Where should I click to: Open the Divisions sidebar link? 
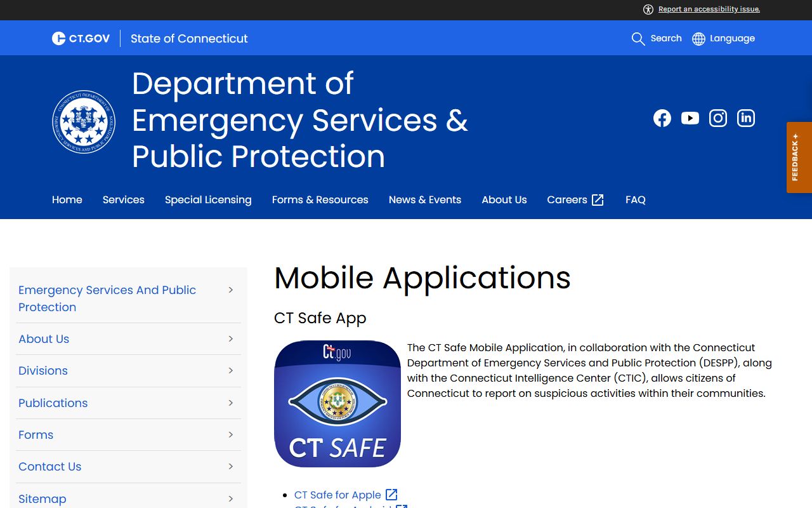pos(43,371)
